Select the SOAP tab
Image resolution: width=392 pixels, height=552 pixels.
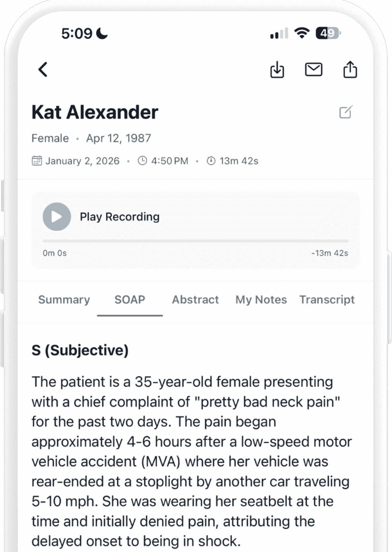129,300
